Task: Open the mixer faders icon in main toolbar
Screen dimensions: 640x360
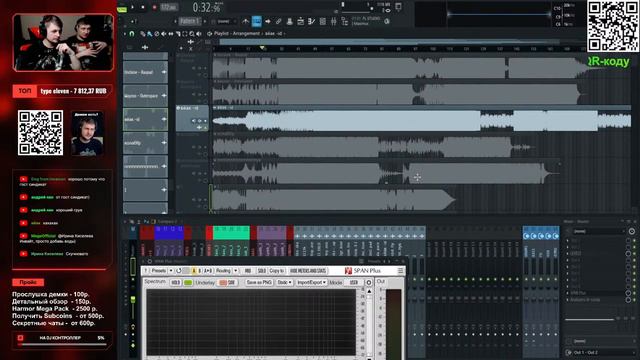Action: pos(333,21)
